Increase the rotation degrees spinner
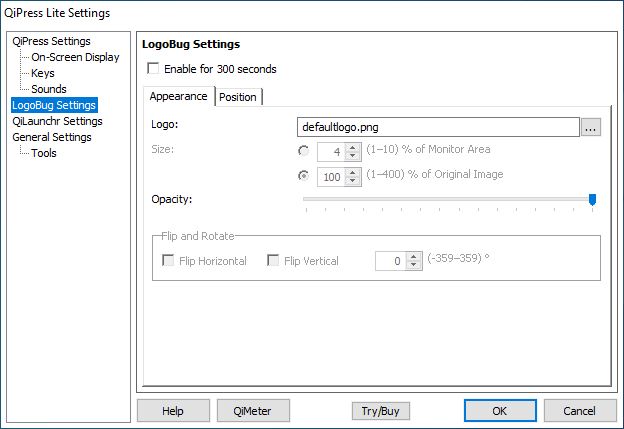Image resolution: width=624 pixels, height=429 pixels. 413,257
